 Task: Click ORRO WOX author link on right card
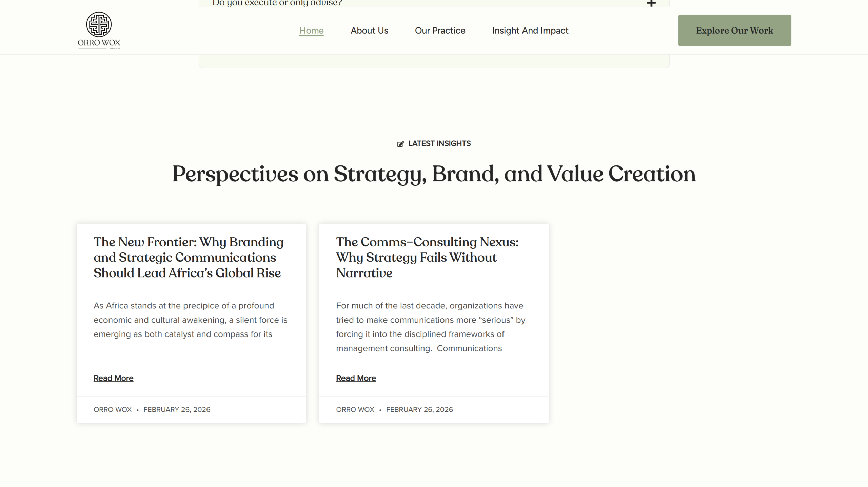(x=355, y=410)
